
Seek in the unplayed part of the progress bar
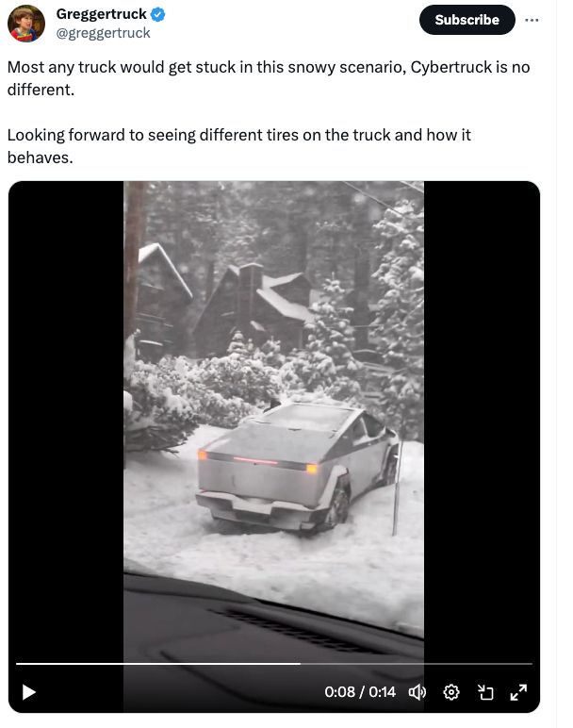pos(416,664)
